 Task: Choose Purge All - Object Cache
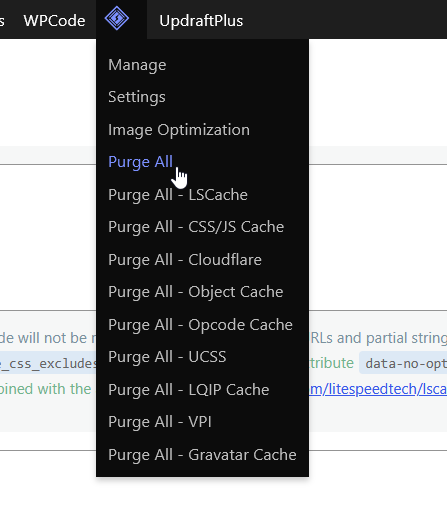click(196, 292)
